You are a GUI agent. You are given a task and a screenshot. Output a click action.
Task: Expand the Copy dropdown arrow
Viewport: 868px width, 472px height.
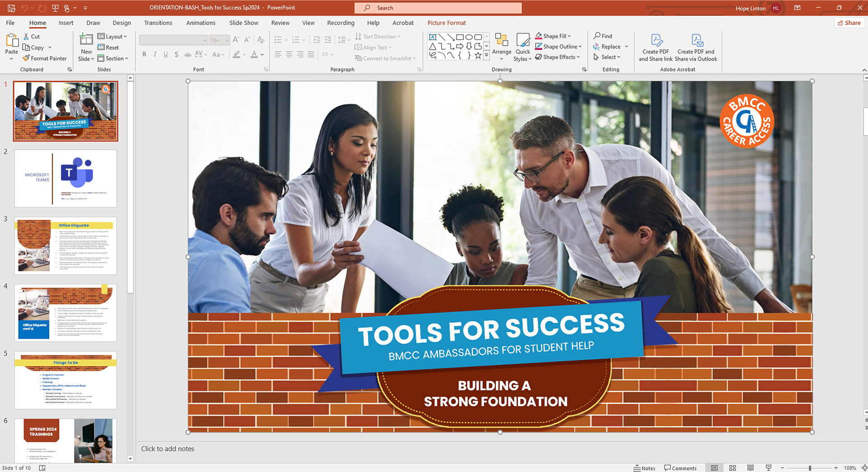[x=50, y=47]
